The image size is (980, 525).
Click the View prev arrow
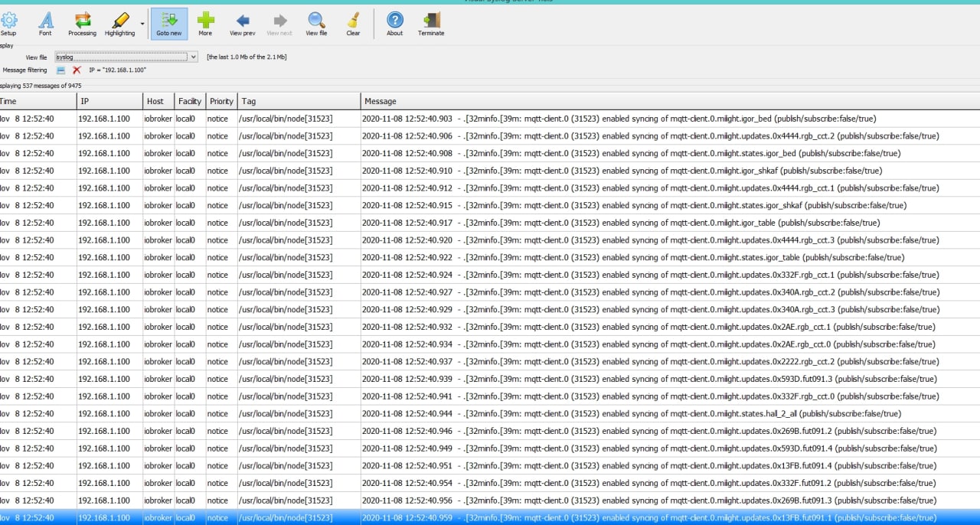coord(243,24)
